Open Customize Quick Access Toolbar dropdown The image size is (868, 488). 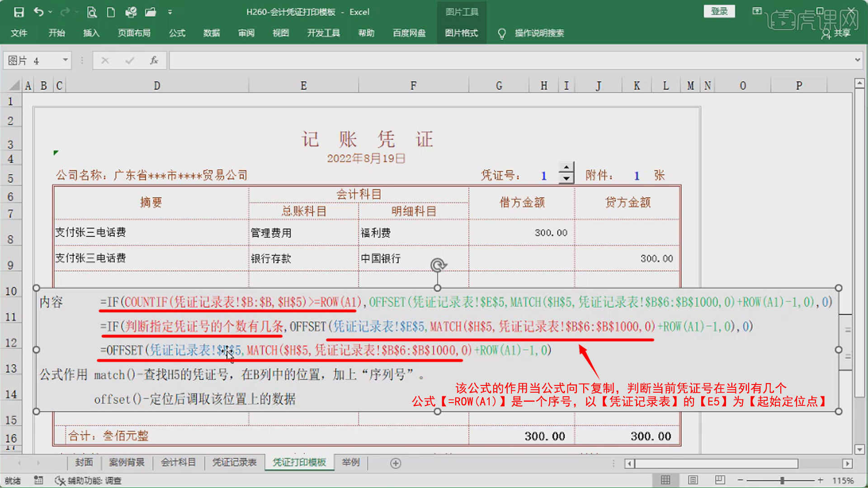coord(170,12)
